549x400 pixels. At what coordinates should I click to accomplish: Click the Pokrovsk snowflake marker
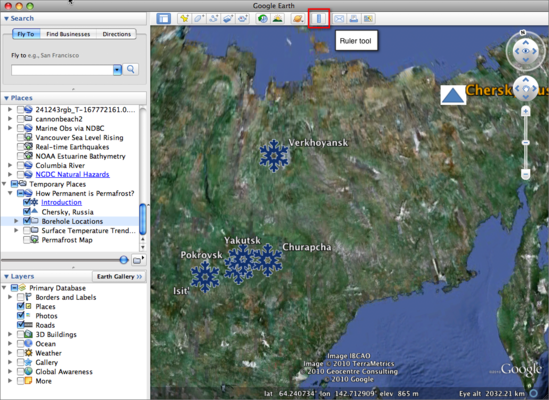pos(205,276)
